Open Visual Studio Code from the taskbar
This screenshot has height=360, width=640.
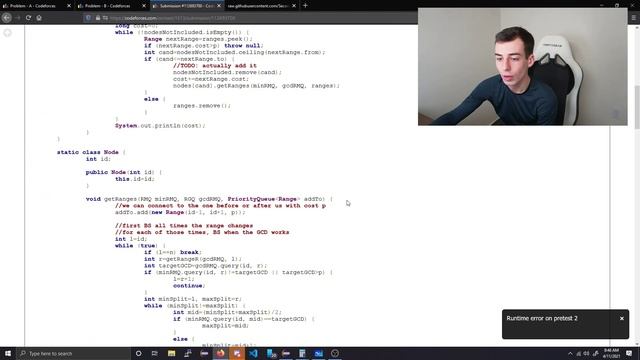pos(253,353)
